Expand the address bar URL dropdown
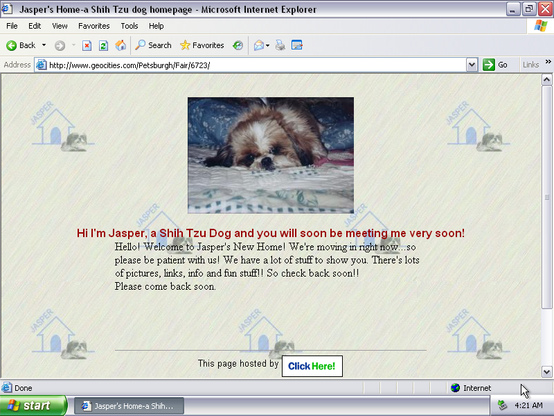The image size is (554, 416). pyautogui.click(x=472, y=65)
